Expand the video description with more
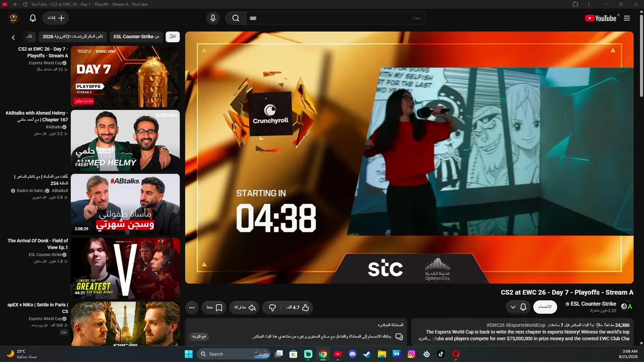The width and height of the screenshot is (644, 362). pyautogui.click(x=424, y=339)
